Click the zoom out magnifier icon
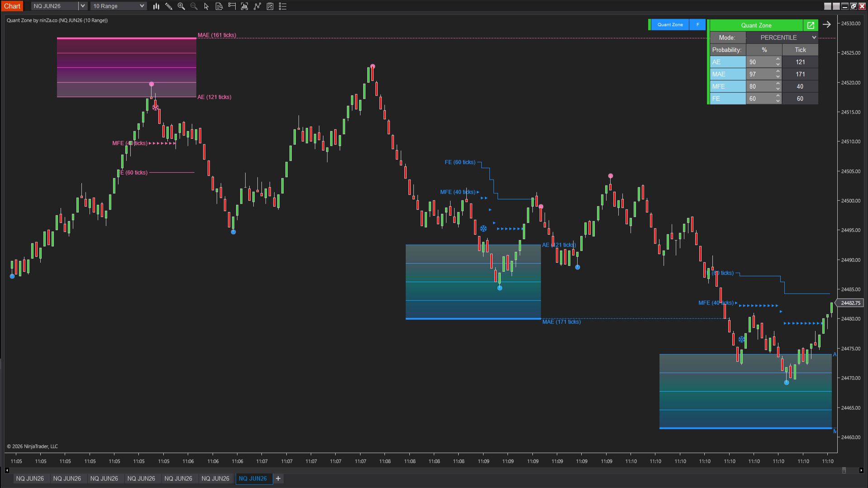868x488 pixels. (x=194, y=6)
